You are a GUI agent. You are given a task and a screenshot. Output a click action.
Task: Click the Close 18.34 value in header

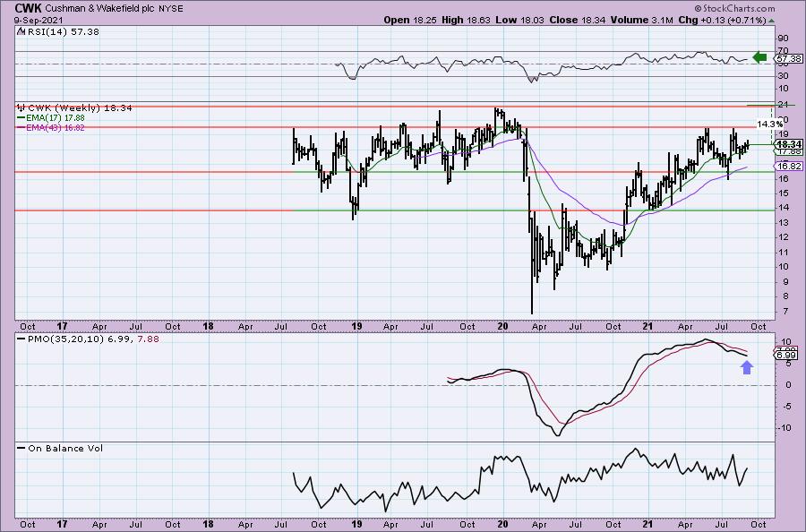point(578,21)
